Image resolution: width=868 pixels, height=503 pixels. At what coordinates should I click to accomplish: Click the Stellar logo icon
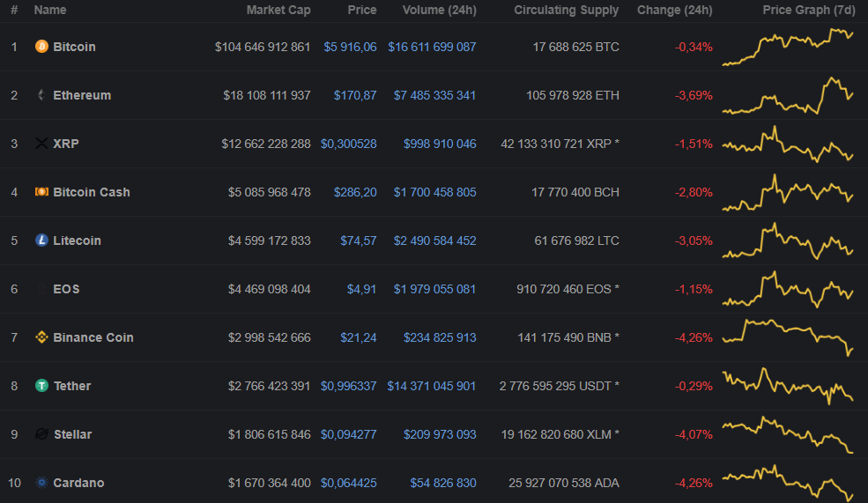click(41, 433)
